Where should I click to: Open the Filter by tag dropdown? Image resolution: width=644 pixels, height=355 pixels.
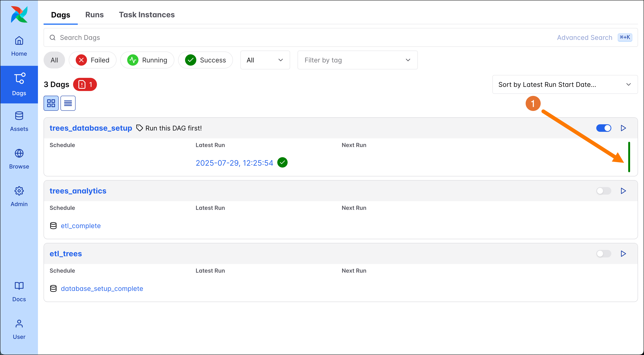[x=357, y=60]
